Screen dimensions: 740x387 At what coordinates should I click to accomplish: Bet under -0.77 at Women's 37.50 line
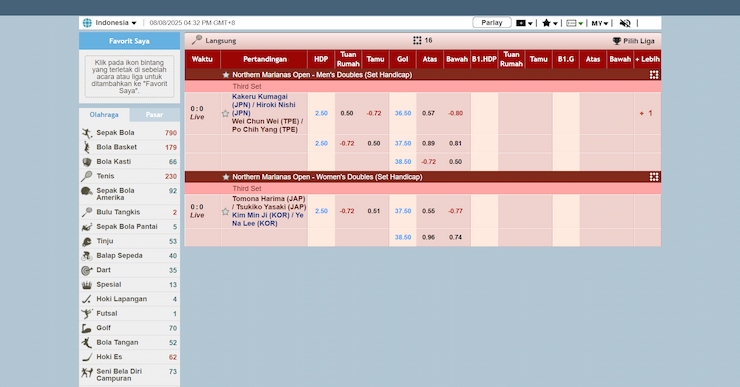coord(455,211)
